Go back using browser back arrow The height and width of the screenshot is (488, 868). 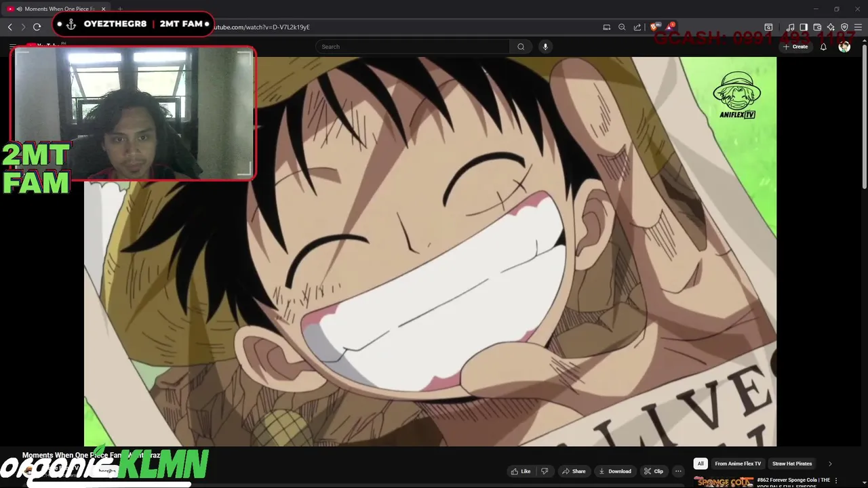click(9, 27)
